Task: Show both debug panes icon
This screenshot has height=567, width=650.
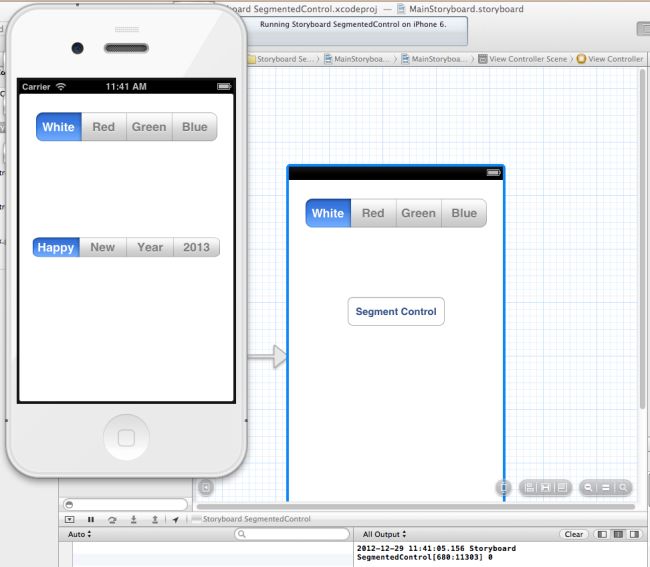Action: [618, 534]
